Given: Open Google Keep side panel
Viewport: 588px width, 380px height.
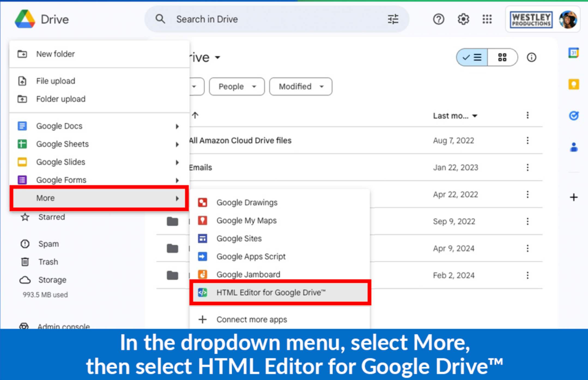Looking at the screenshot, I should [574, 84].
